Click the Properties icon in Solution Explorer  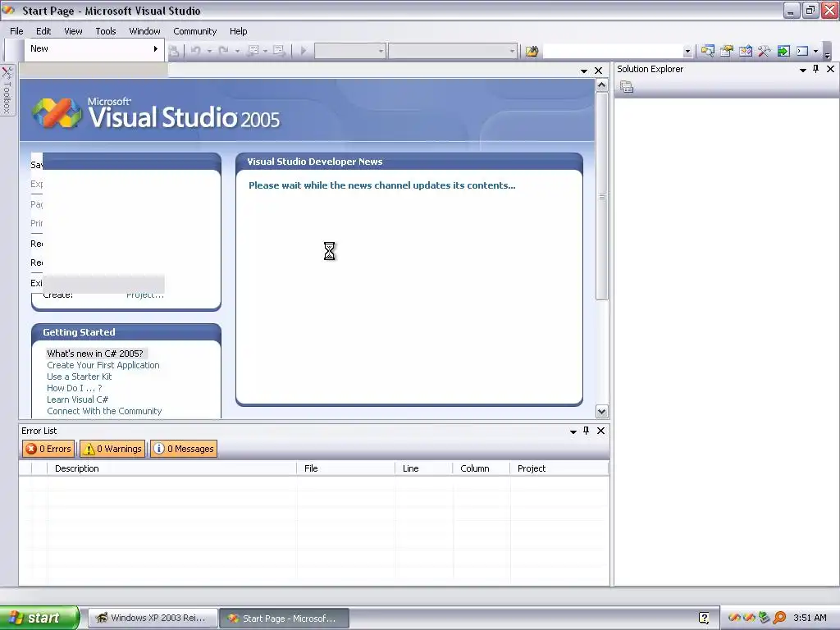(627, 86)
